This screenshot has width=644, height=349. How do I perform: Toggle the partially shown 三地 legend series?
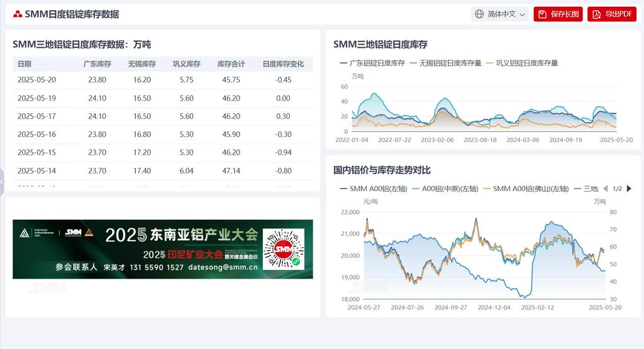coord(586,189)
